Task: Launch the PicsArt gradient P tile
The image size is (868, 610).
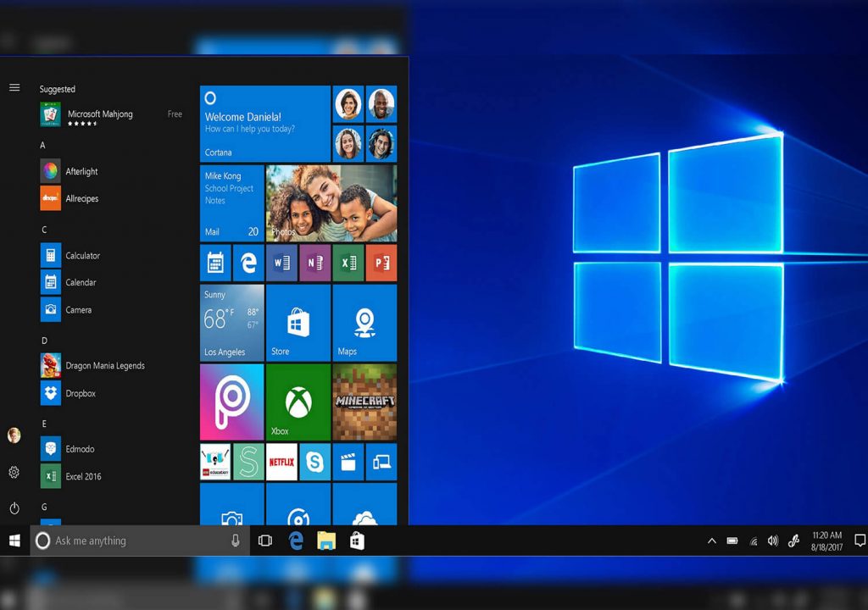Action: (x=231, y=402)
